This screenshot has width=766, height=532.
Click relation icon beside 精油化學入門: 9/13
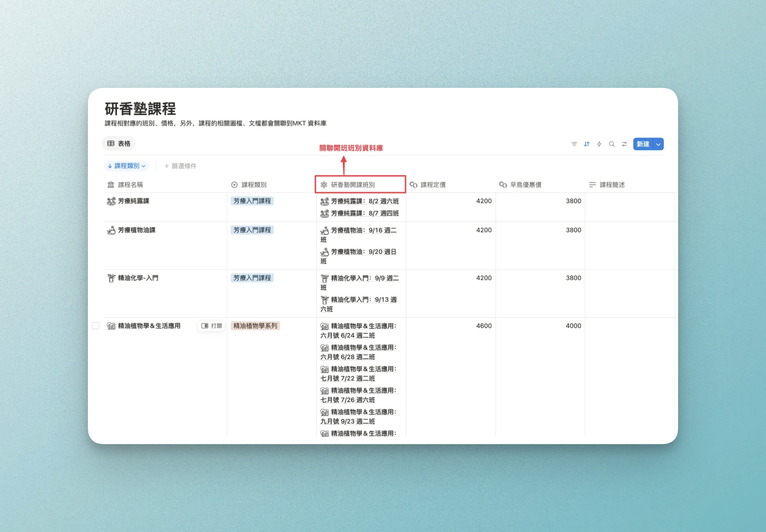(325, 300)
